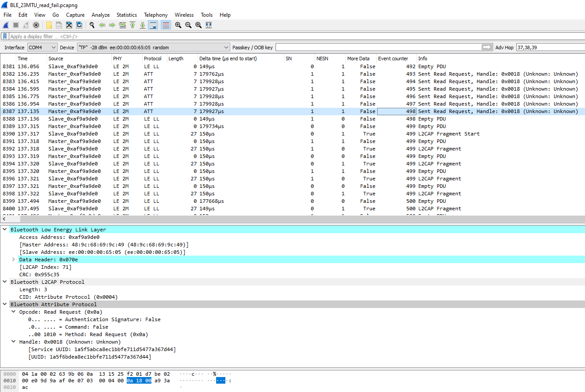Open the Telephony menu
Screen dimensions: 585x392
[155, 15]
